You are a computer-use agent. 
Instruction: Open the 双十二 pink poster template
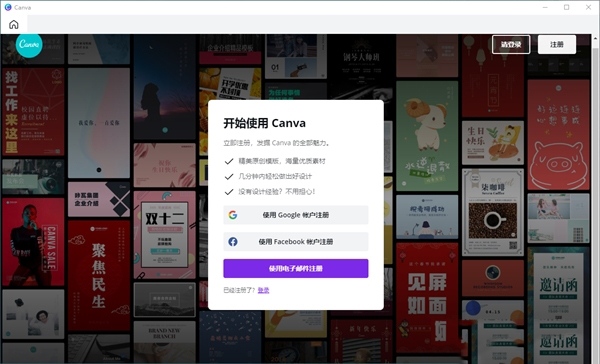(x=165, y=235)
